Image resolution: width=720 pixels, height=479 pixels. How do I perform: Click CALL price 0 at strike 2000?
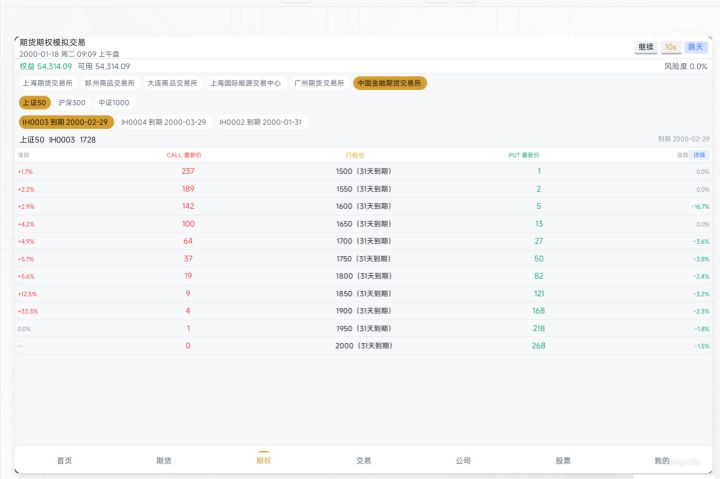tap(188, 346)
